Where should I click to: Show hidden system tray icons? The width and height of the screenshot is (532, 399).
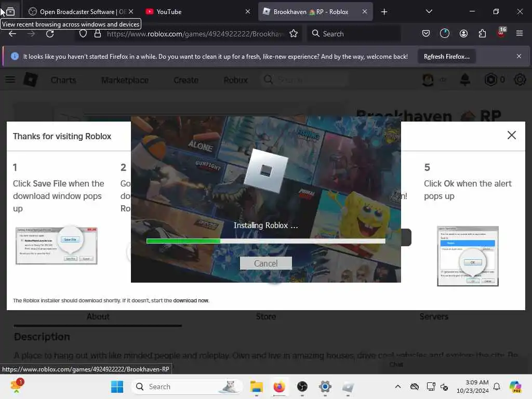pos(397,387)
